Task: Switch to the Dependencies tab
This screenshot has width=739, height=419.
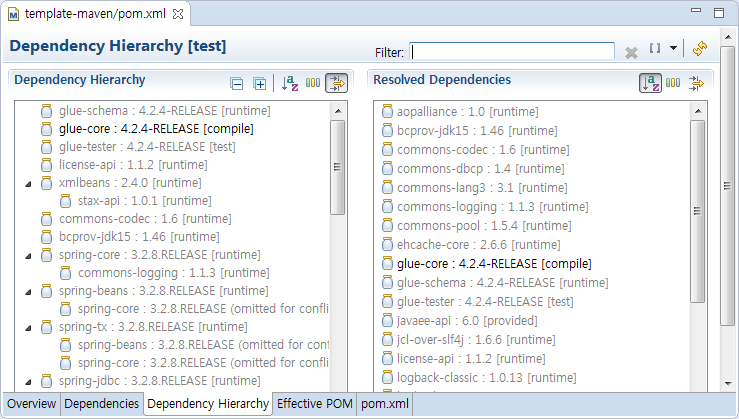Action: pyautogui.click(x=101, y=404)
